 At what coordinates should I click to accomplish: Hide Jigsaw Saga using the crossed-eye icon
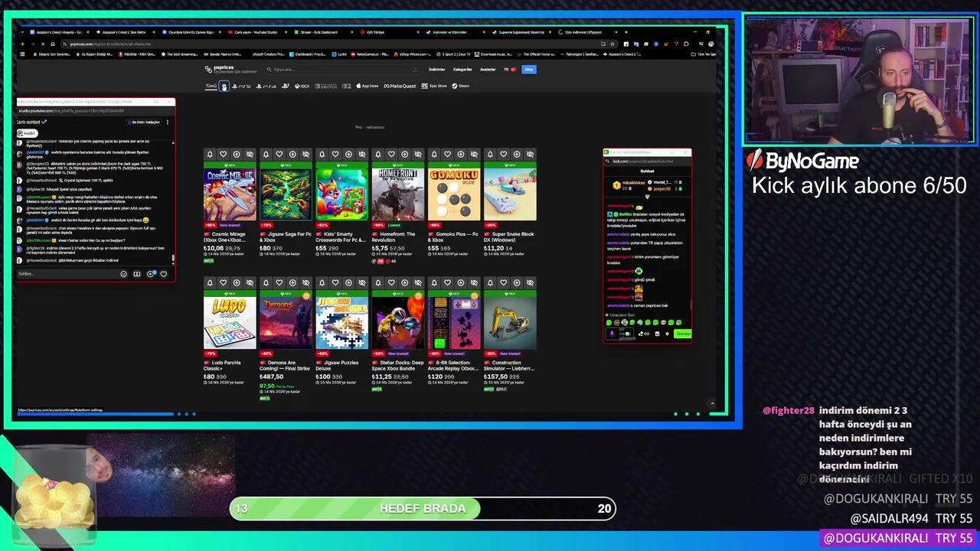tap(305, 155)
